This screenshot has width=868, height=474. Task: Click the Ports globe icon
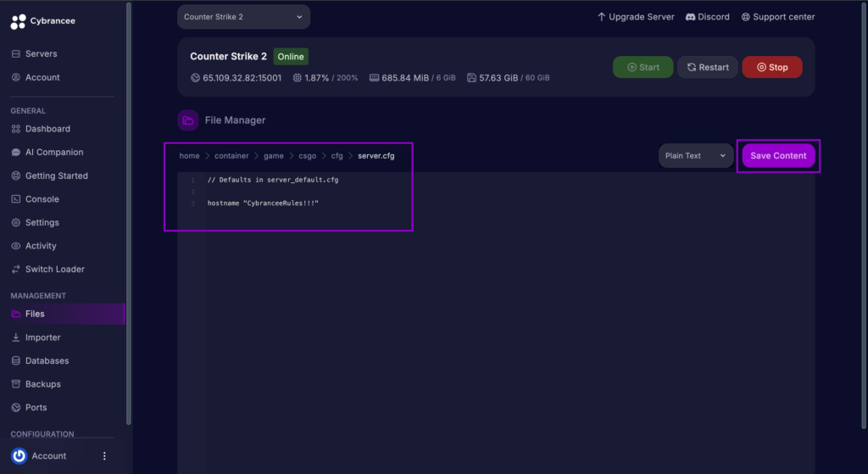click(16, 408)
